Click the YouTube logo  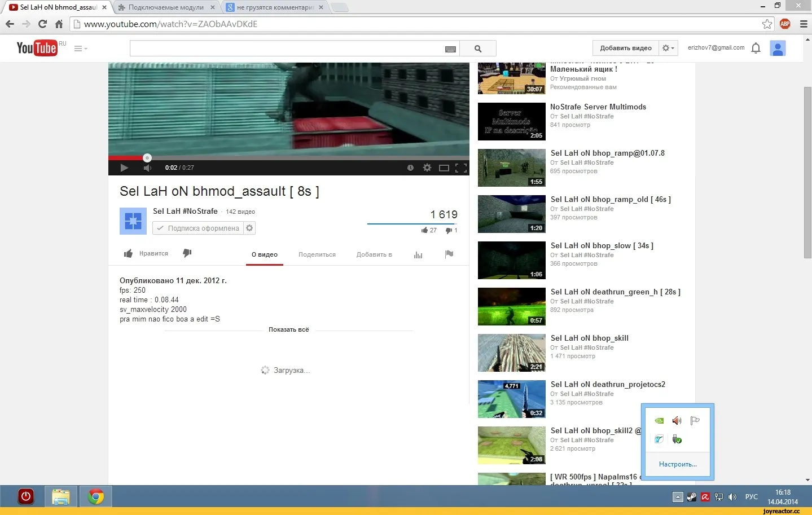pyautogui.click(x=37, y=48)
